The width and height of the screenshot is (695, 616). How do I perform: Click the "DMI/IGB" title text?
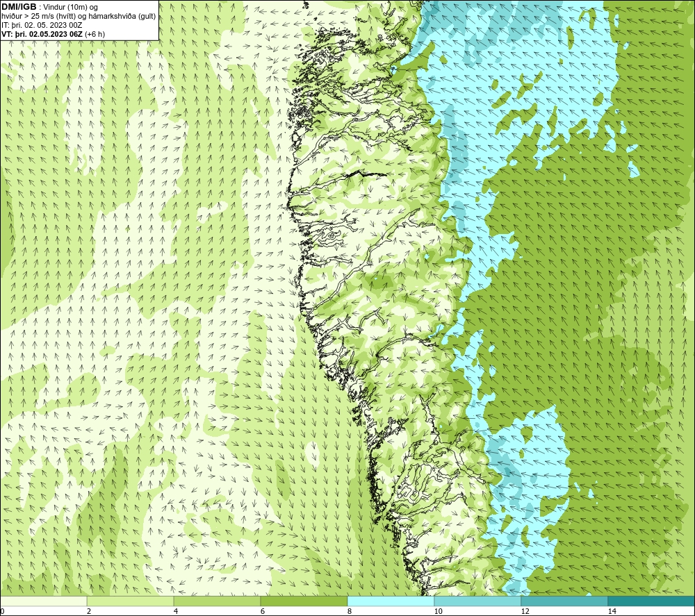(x=19, y=7)
